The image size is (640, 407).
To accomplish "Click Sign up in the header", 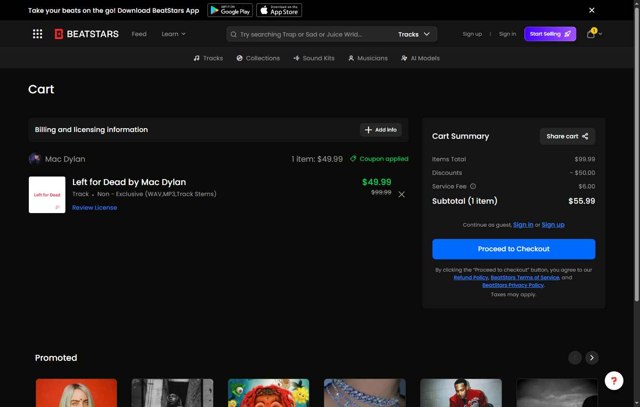I will click(472, 34).
